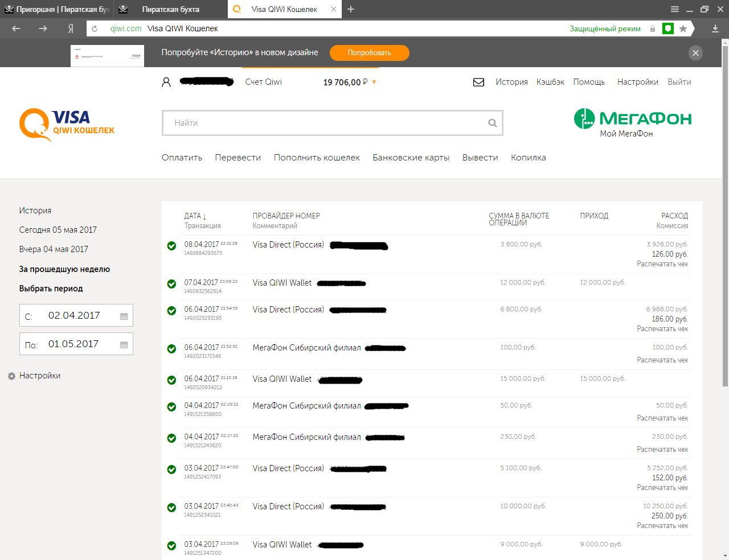Reload page with the refresh icon
This screenshot has width=729, height=560.
tap(95, 28)
